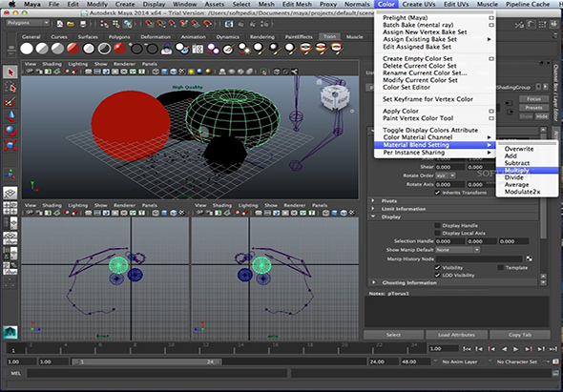The width and height of the screenshot is (563, 392).
Task: Expand the Ghosting Information section
Action: click(373, 282)
